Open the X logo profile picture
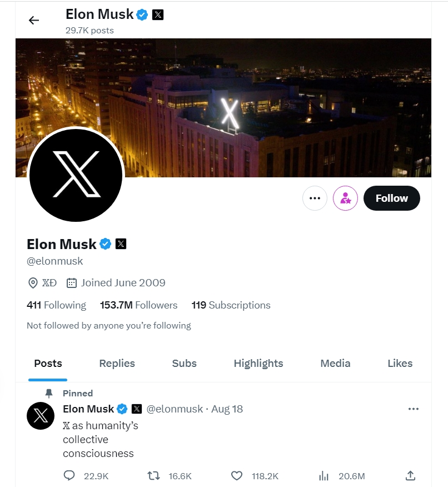The width and height of the screenshot is (448, 487). tap(76, 175)
